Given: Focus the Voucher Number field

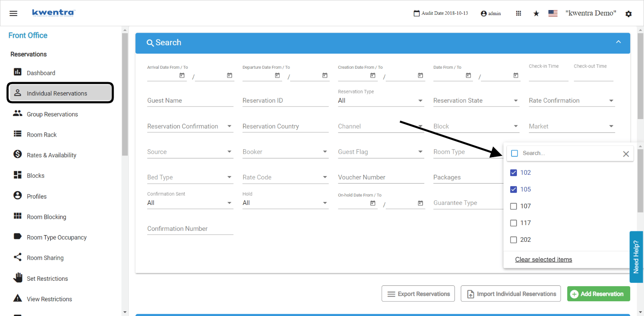Looking at the screenshot, I should [x=381, y=177].
